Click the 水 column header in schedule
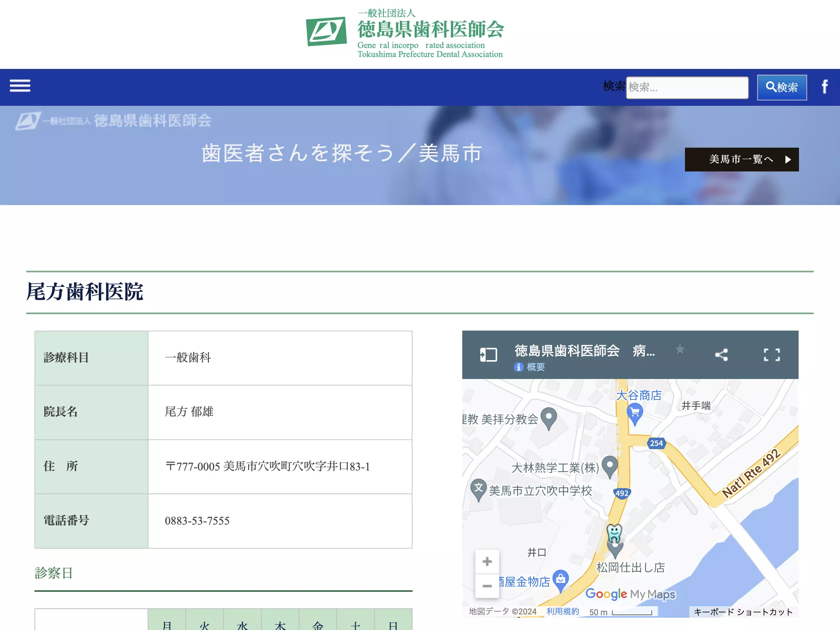The height and width of the screenshot is (630, 840). [x=242, y=620]
